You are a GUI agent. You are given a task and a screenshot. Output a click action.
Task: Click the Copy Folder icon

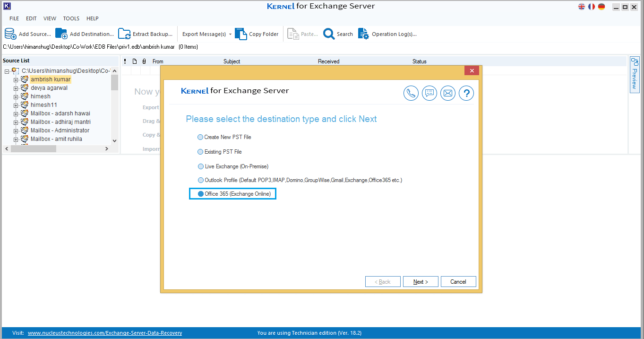click(x=241, y=34)
